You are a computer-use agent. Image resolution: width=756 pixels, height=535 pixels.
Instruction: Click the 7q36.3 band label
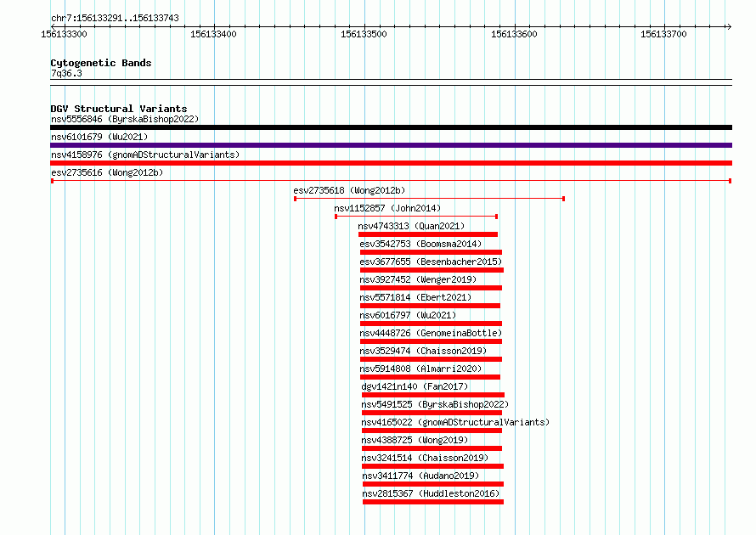[66, 73]
